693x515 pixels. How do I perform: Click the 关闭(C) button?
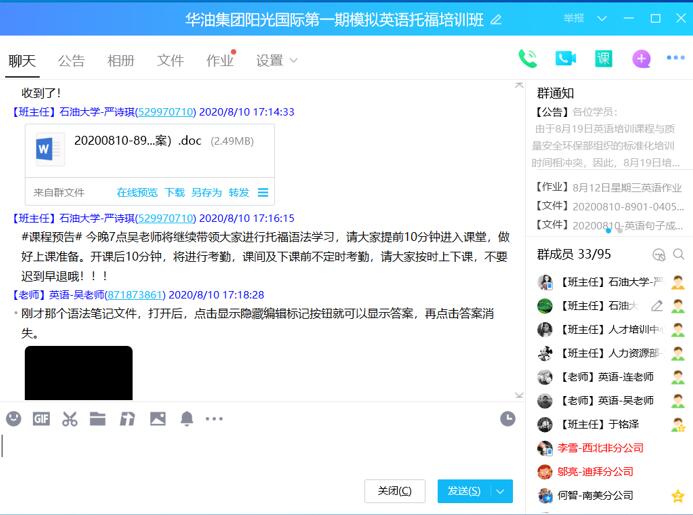394,491
